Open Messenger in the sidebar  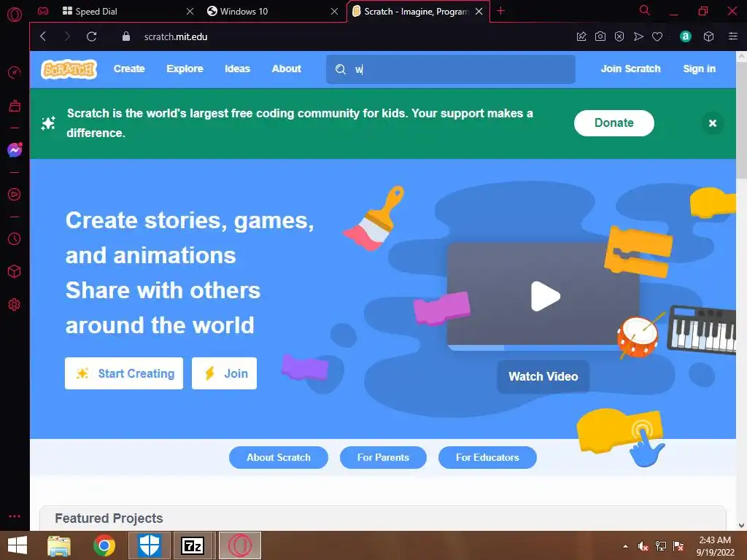[15, 150]
